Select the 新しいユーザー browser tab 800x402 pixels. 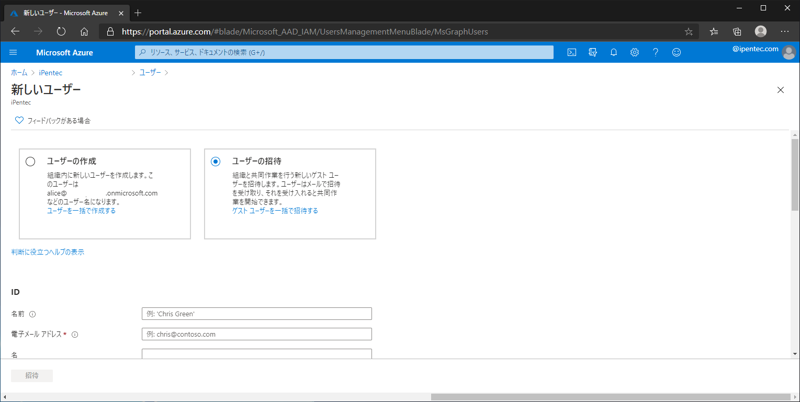point(65,13)
